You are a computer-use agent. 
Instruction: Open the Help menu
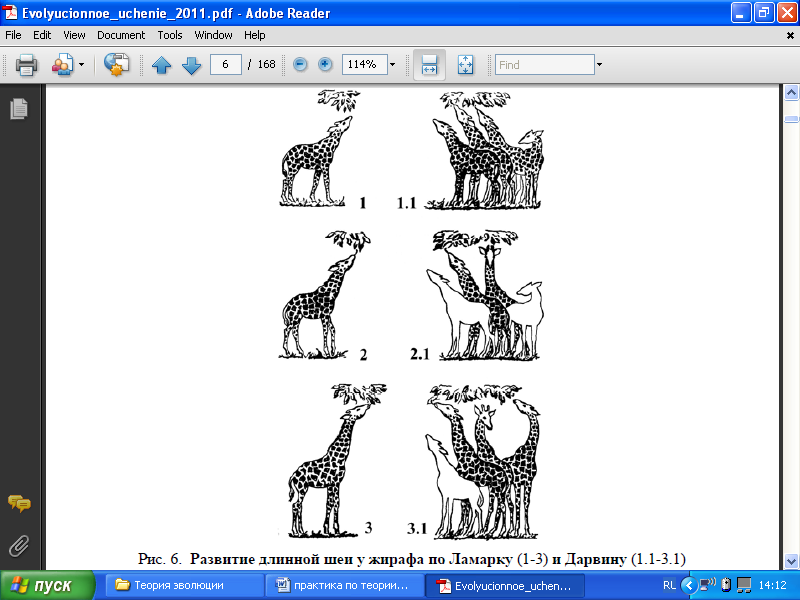click(x=254, y=35)
